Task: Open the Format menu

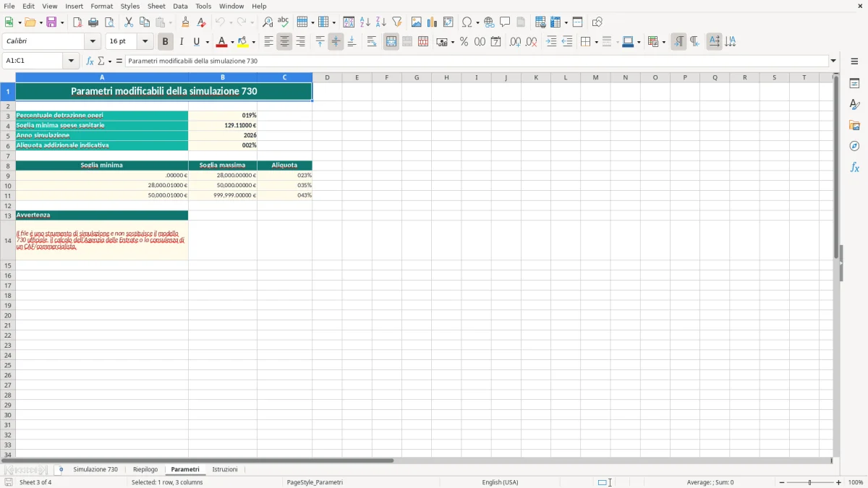Action: 101,6
